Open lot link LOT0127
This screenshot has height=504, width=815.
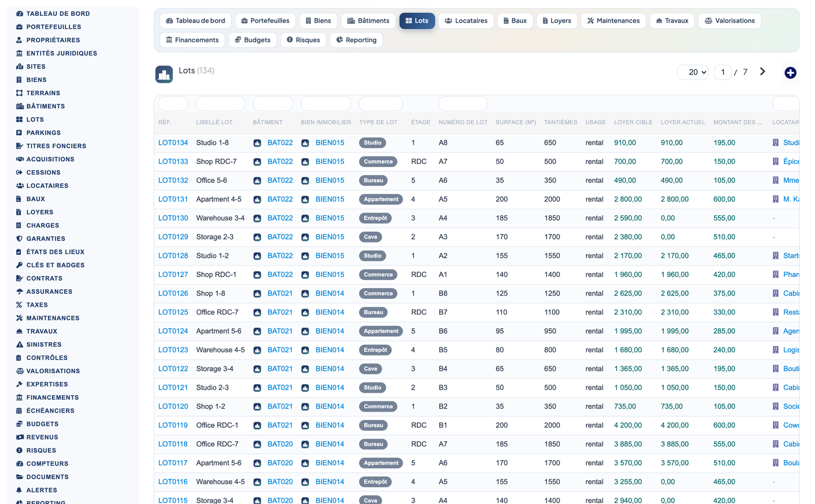point(173,275)
